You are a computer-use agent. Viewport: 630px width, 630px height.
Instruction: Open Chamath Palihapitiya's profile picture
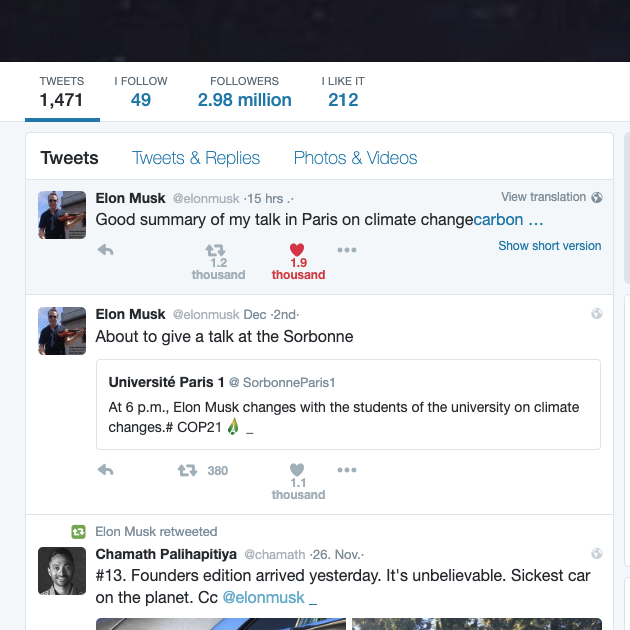(62, 570)
